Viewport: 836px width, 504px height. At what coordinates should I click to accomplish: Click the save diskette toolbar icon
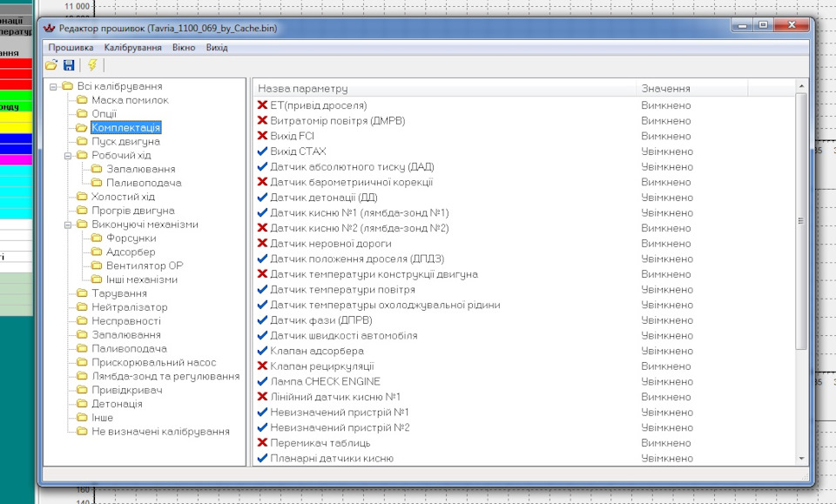point(69,65)
